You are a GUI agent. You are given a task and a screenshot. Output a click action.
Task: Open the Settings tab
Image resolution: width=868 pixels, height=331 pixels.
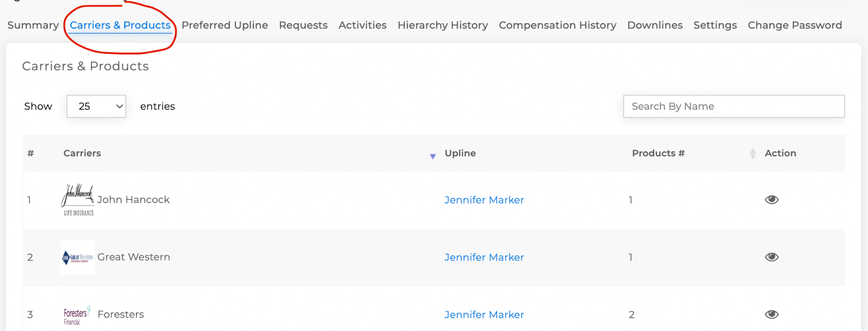pos(715,26)
